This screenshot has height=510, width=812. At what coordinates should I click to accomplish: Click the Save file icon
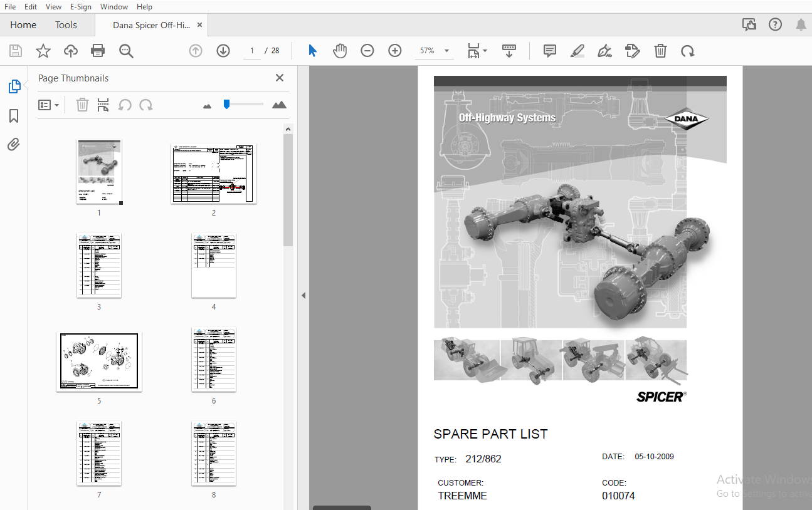coord(16,51)
